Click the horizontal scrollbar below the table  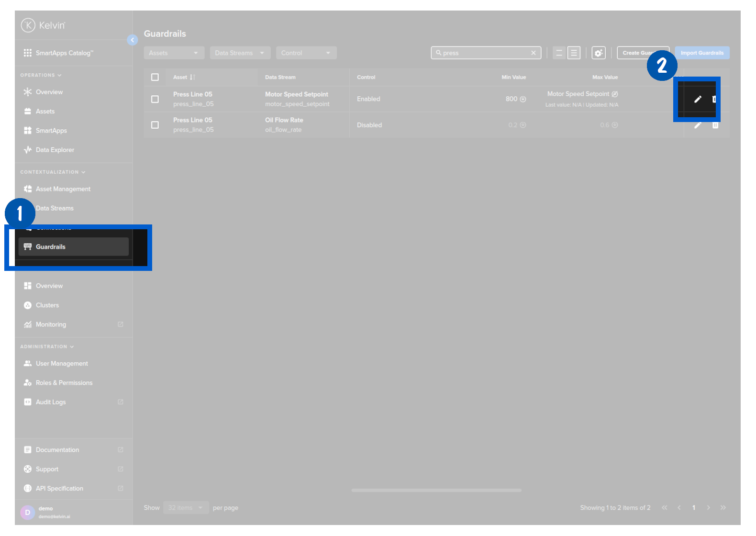coord(436,490)
